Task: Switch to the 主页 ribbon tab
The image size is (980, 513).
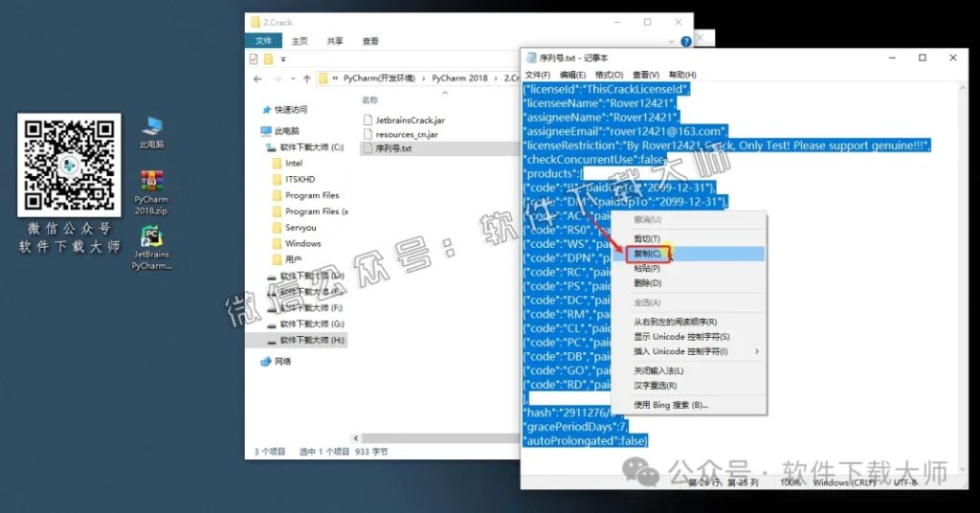Action: pos(300,41)
